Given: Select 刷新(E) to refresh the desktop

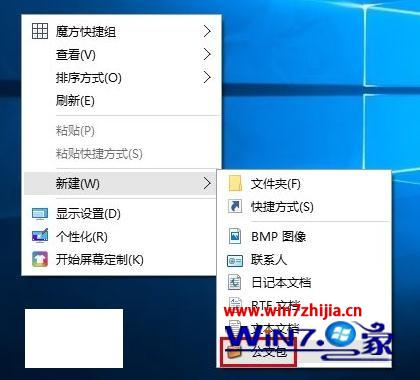Looking at the screenshot, I should [122, 101].
